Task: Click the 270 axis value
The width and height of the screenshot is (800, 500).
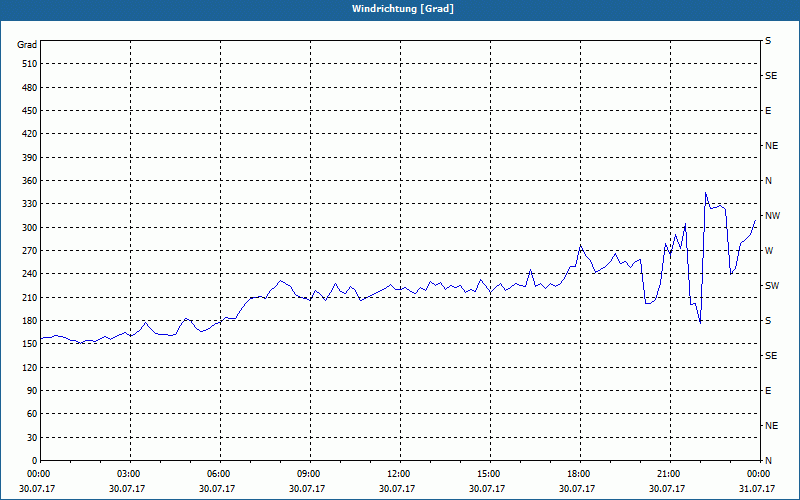Action: [x=30, y=251]
